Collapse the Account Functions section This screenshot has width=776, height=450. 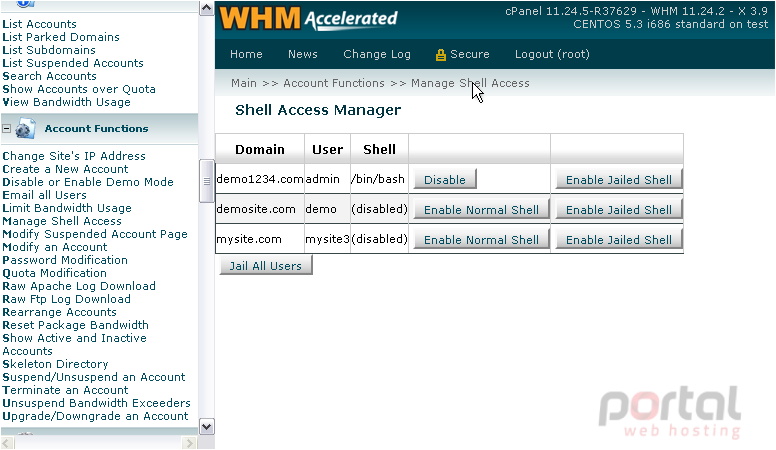pyautogui.click(x=6, y=128)
